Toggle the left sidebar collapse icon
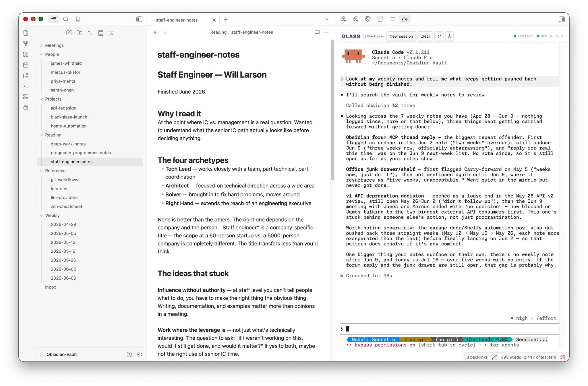This screenshot has height=386, width=588. point(139,19)
